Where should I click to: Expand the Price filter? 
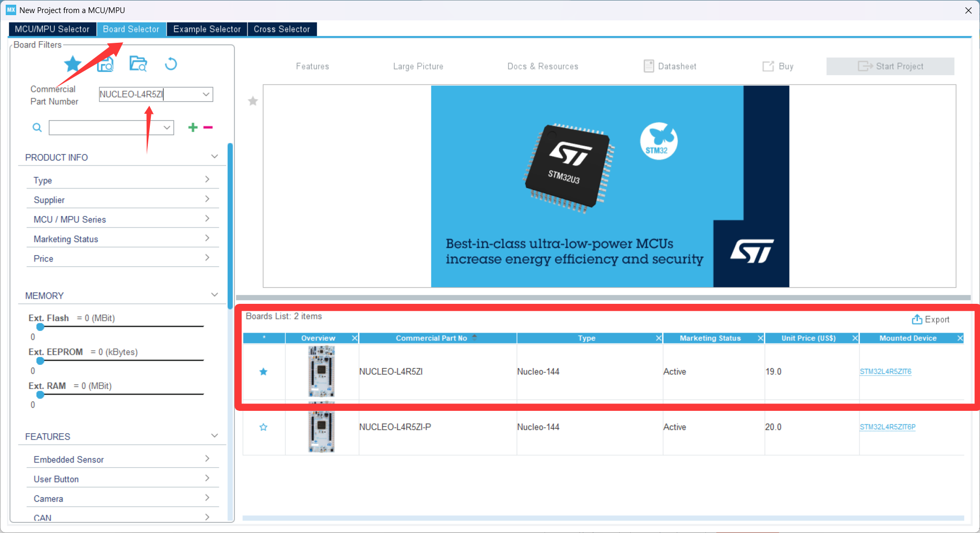[207, 258]
